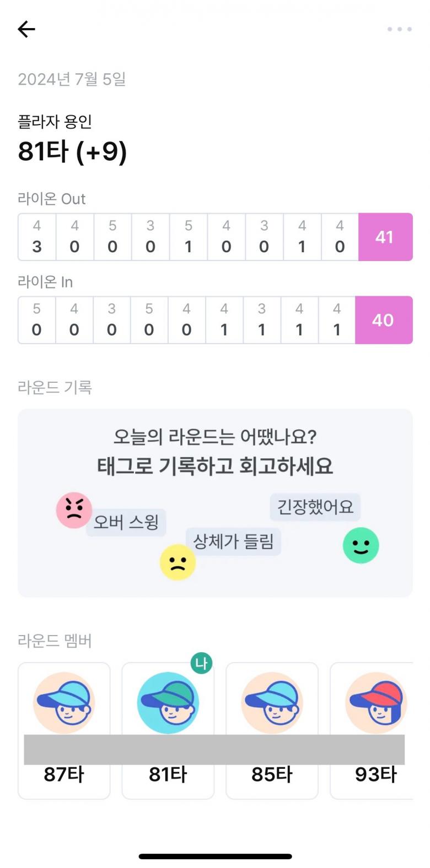Tap the 81타 (+9) total score
Screen dimensions: 430x868
72,151
